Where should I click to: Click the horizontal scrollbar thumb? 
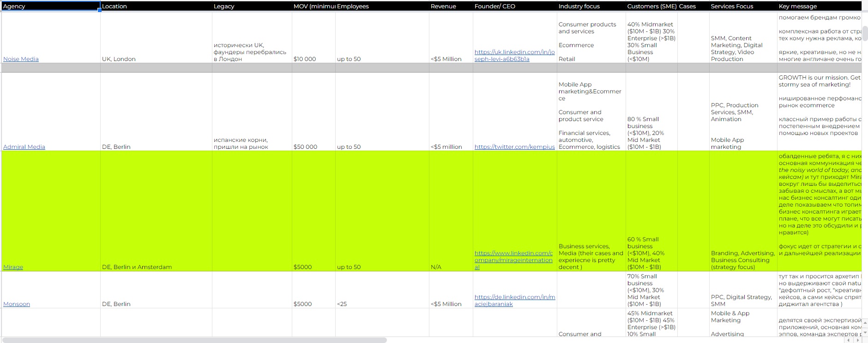194,340
